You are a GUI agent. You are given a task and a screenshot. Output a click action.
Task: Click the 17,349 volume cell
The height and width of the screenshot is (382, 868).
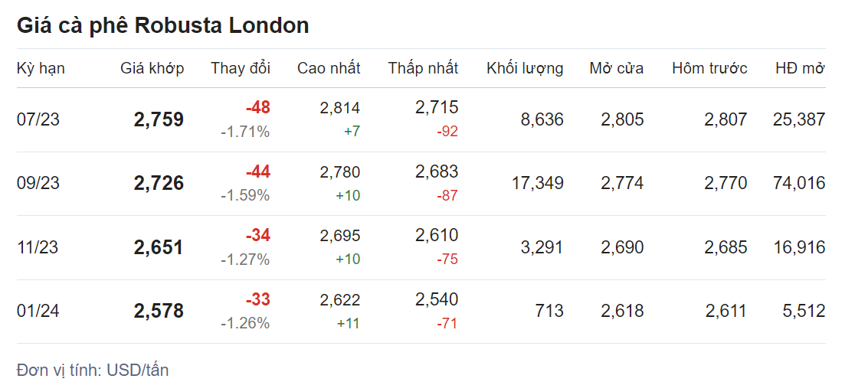coord(537,183)
